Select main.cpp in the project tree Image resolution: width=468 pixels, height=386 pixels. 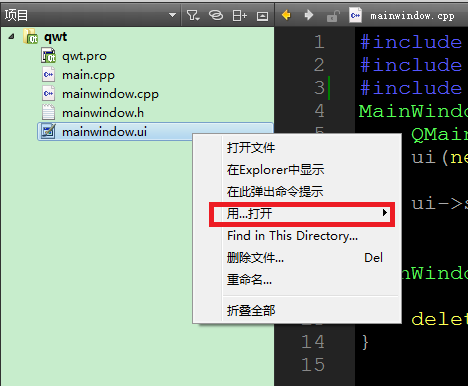point(88,75)
